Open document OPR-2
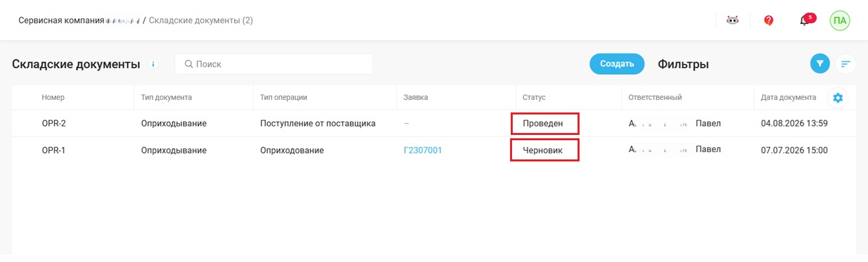 click(54, 123)
